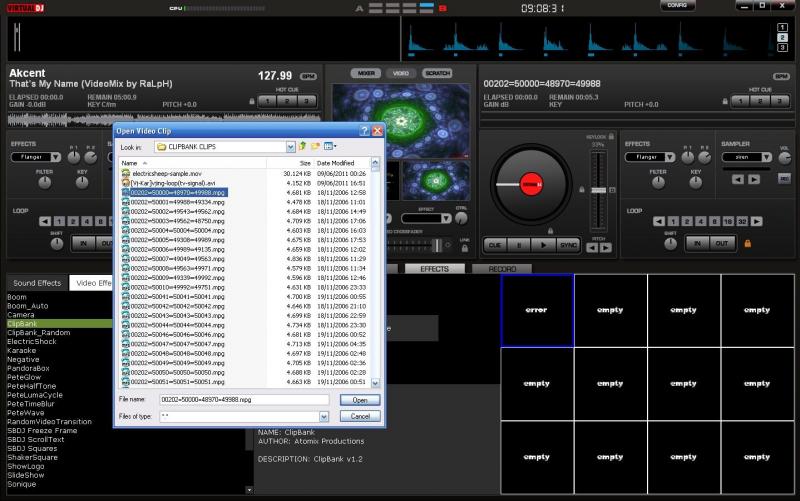Expand the Files of type dropdown
The image size is (800, 501).
pyautogui.click(x=324, y=417)
